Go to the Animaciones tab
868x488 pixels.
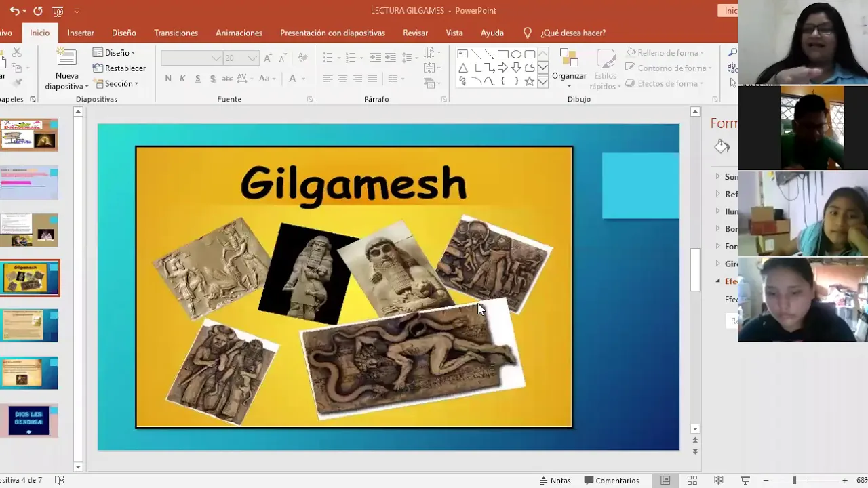click(239, 33)
